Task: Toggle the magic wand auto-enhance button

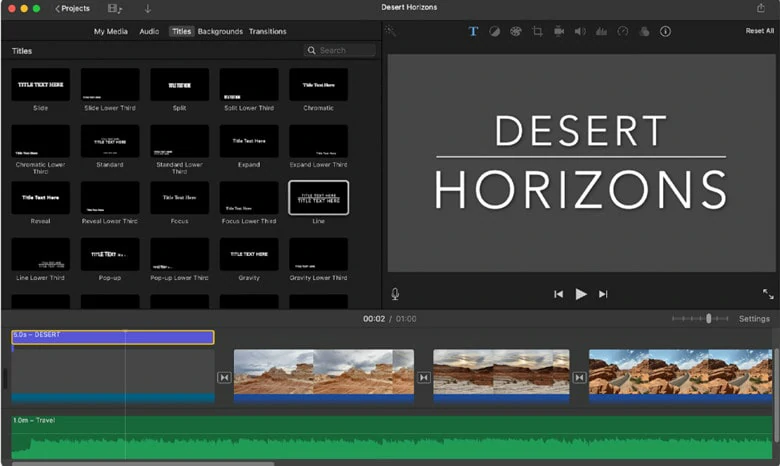Action: (x=390, y=31)
